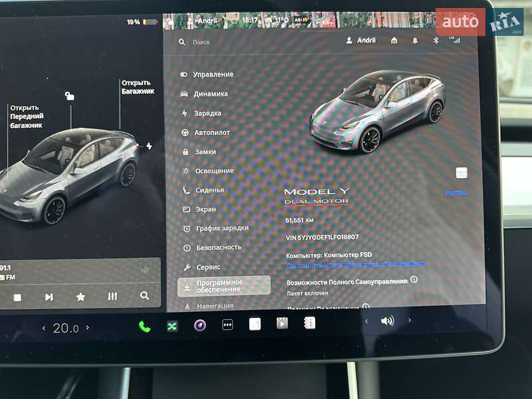Open the audio equalizer settings
The width and height of the screenshot is (532, 399).
112,297
